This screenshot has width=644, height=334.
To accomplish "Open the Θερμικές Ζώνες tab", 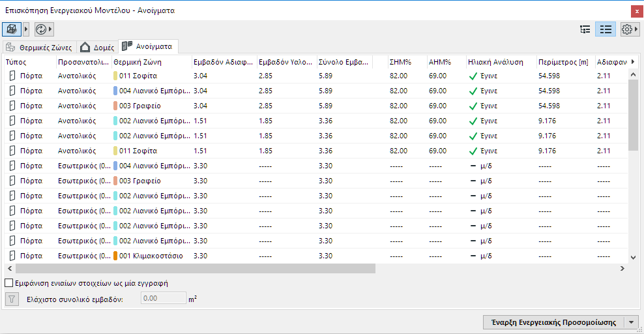I will point(39,47).
